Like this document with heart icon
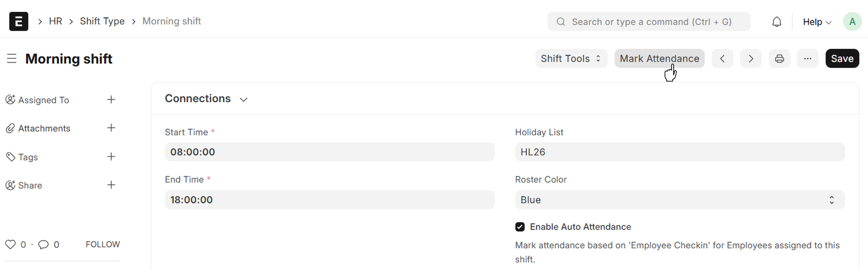 point(10,245)
